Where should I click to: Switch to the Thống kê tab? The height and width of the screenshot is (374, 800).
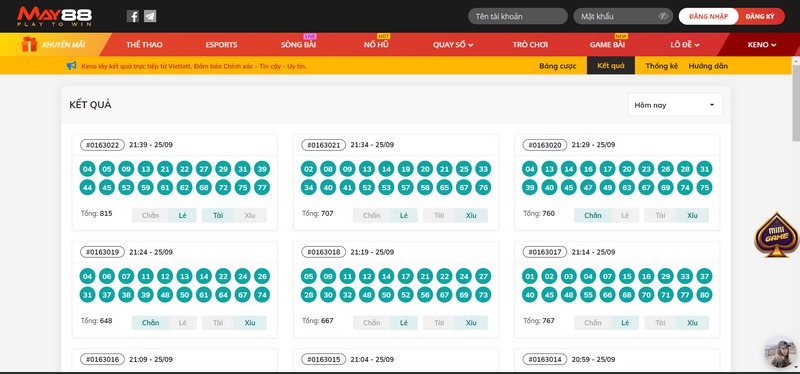pyautogui.click(x=661, y=66)
